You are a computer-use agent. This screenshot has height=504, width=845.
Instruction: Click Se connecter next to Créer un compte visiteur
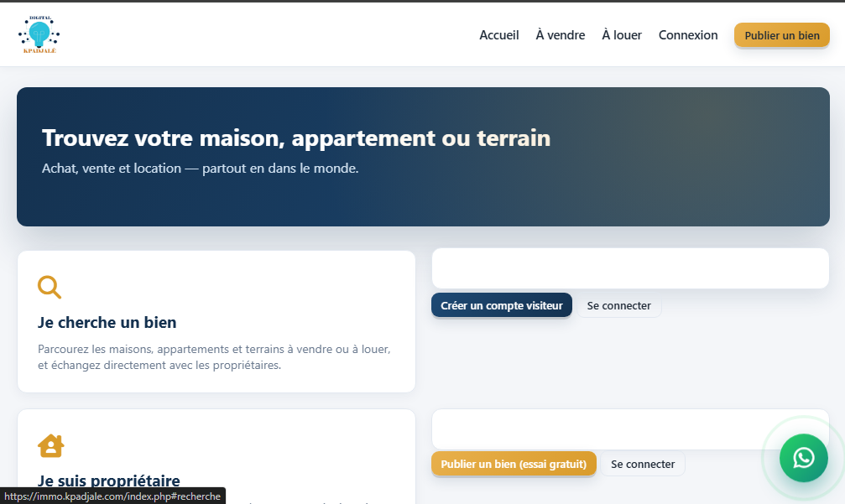coord(618,305)
